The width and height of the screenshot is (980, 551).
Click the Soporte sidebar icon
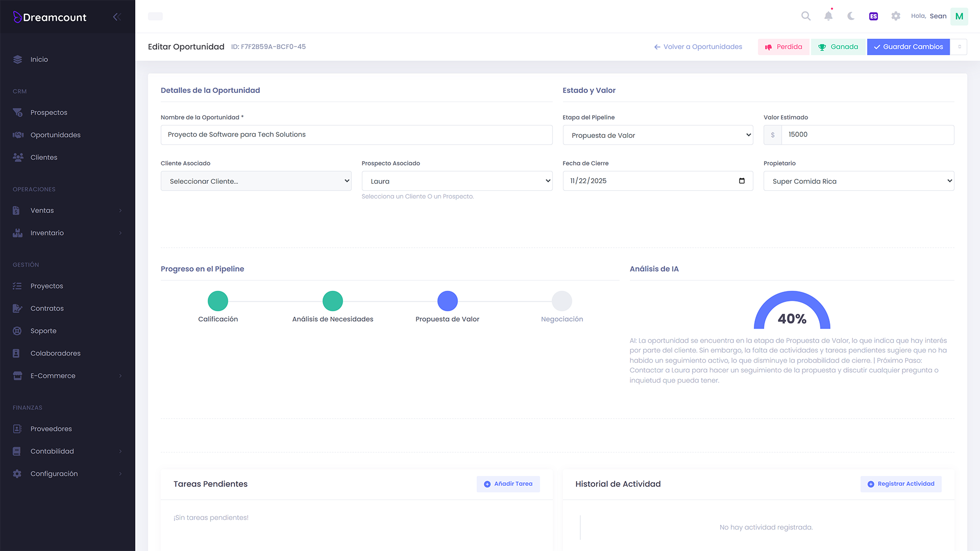point(17,331)
